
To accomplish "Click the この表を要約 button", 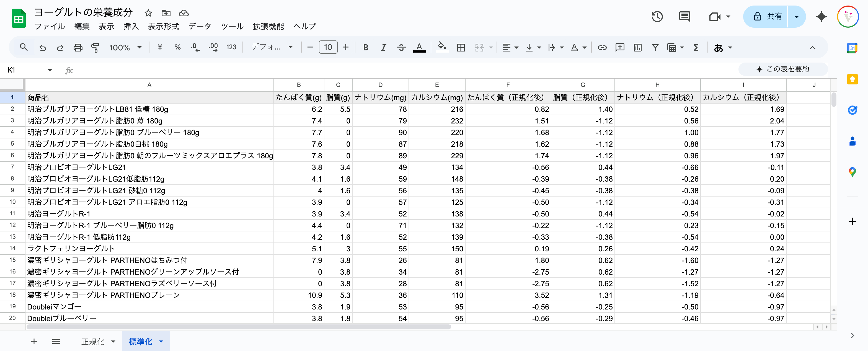I will point(783,69).
